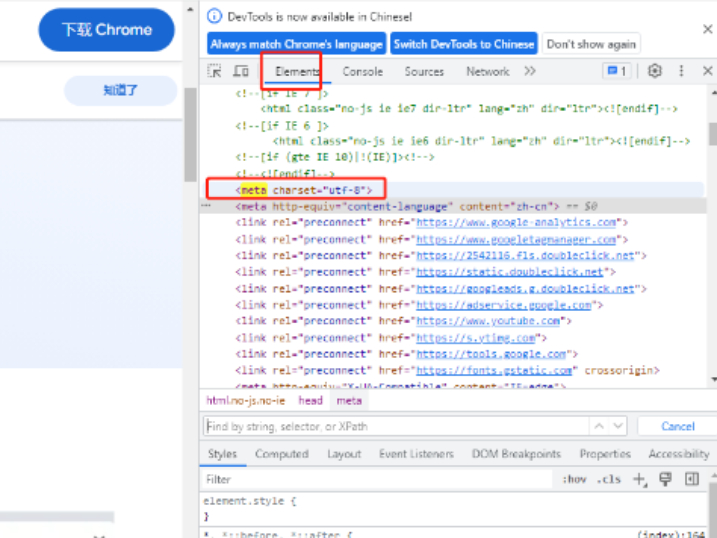Switch to the Sources tab
Viewport: 717px width, 538px height.
click(x=424, y=72)
